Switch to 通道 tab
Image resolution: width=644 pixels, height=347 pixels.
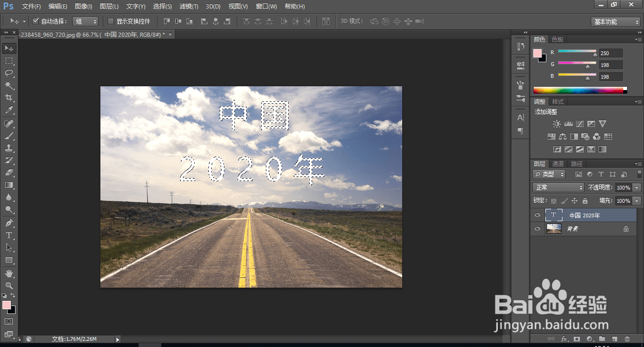(558, 164)
